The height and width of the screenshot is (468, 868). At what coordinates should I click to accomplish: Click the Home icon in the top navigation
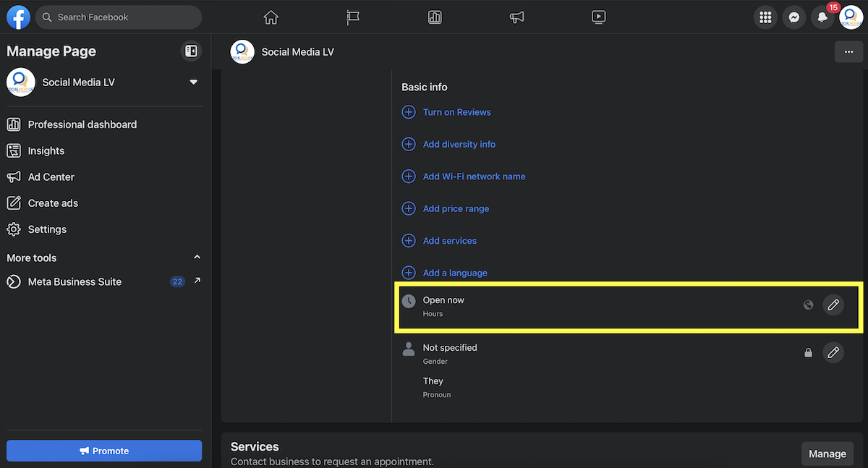click(x=271, y=17)
